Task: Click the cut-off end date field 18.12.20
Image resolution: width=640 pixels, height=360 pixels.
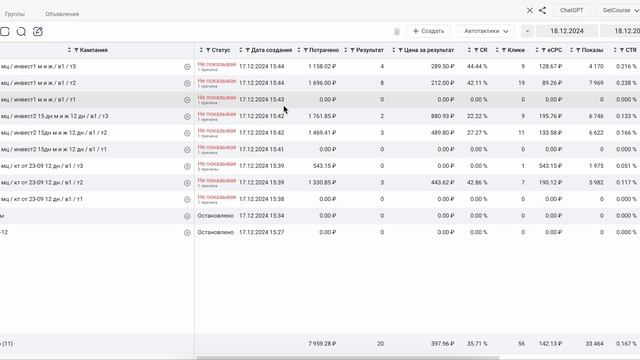Action: click(620, 31)
